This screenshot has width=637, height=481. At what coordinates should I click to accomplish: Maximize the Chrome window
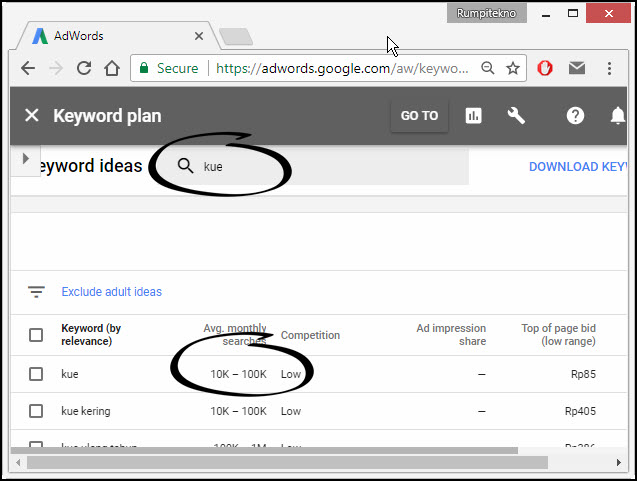[573, 13]
